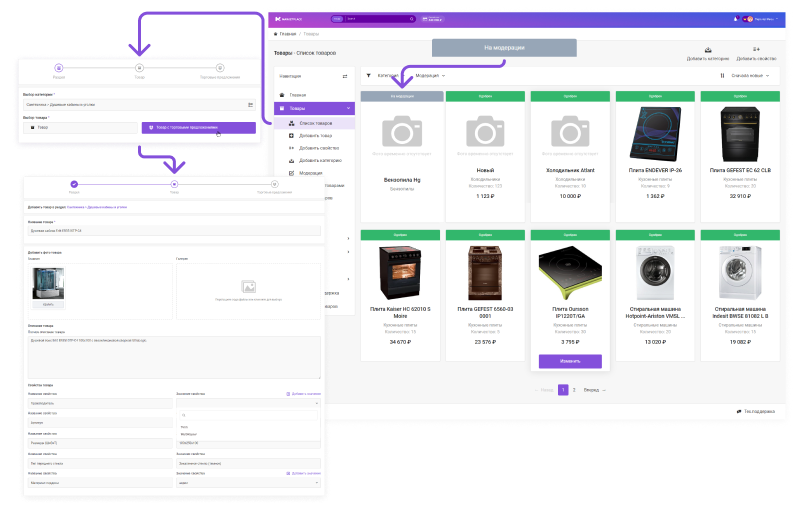
Task: Click 'Изменить' button on Gunsoon plate
Action: tap(570, 361)
